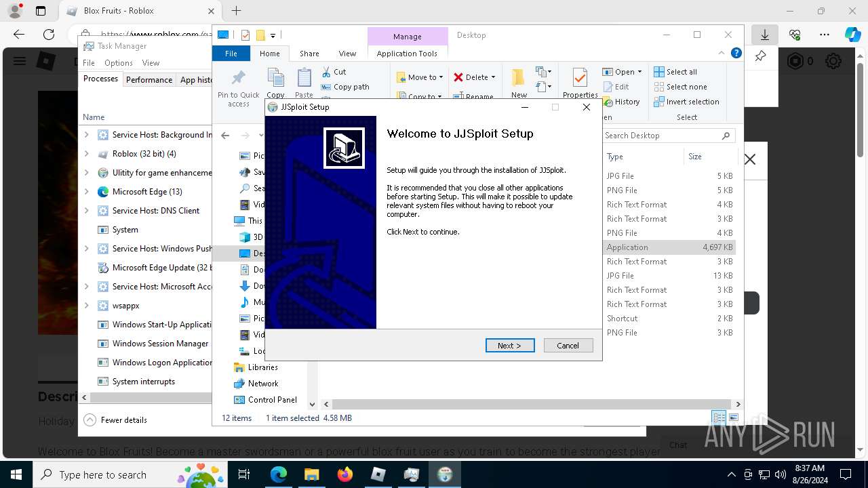
Task: Switch to details view button
Action: (x=718, y=418)
